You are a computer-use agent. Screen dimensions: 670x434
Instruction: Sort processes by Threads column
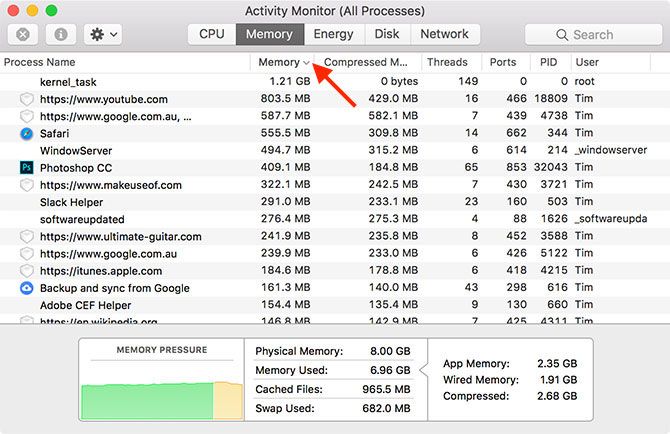pos(447,62)
